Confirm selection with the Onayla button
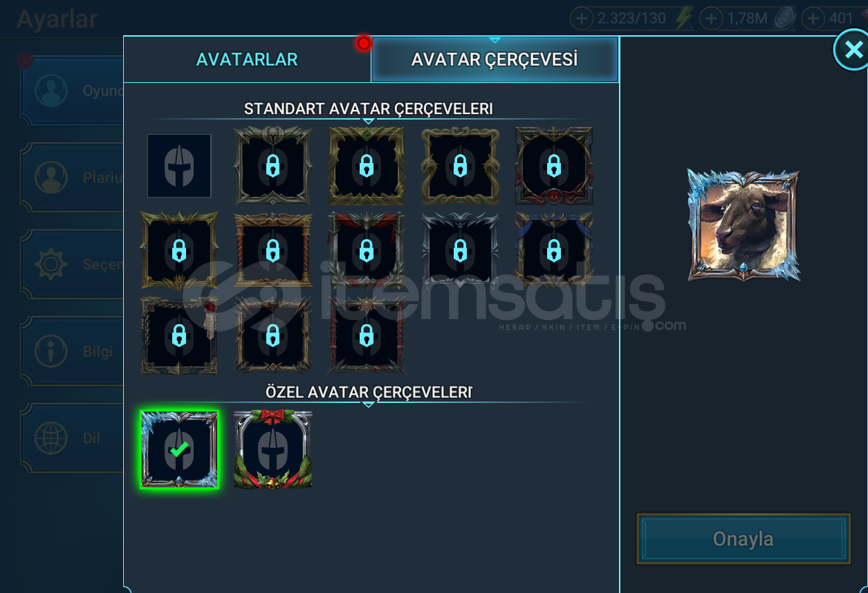 (x=744, y=539)
